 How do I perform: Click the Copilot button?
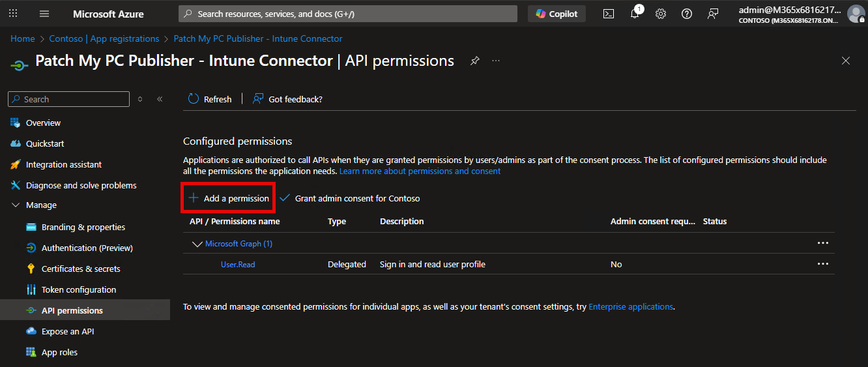(x=557, y=14)
